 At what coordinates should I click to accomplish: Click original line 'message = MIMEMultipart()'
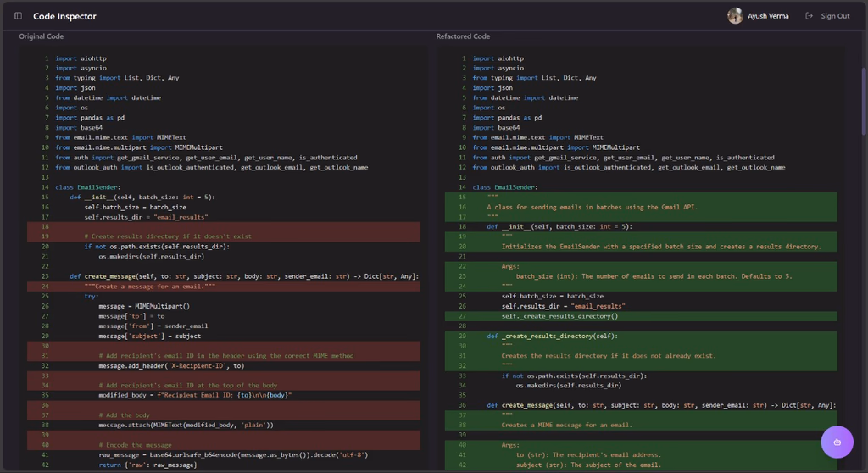[144, 306]
